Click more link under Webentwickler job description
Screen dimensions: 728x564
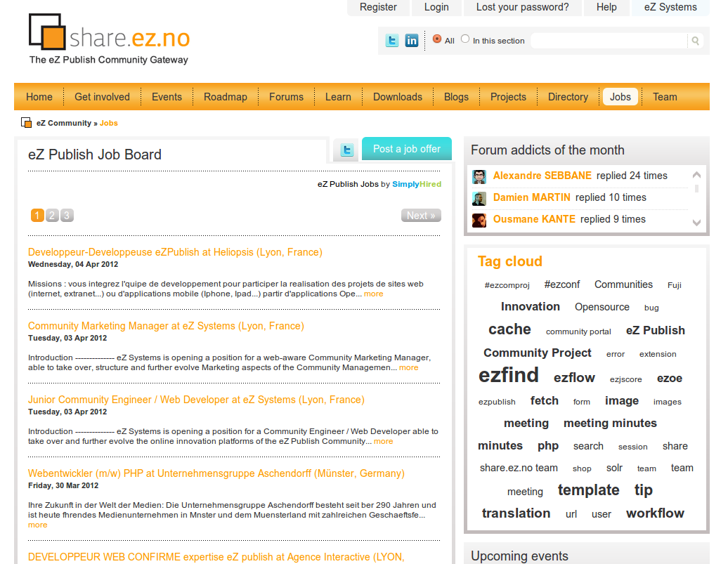pyautogui.click(x=38, y=525)
